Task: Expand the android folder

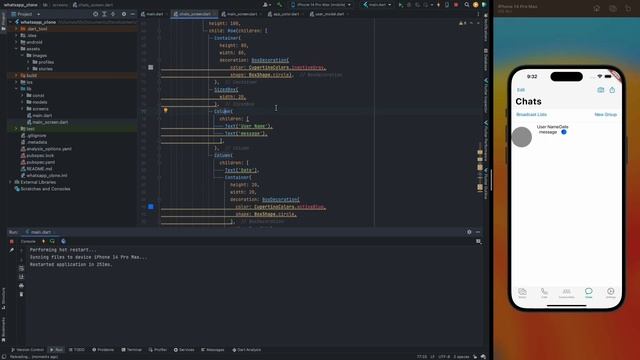Action: [x=16, y=42]
